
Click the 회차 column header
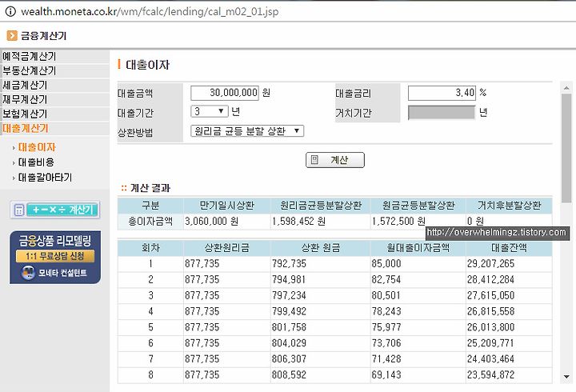(x=150, y=248)
